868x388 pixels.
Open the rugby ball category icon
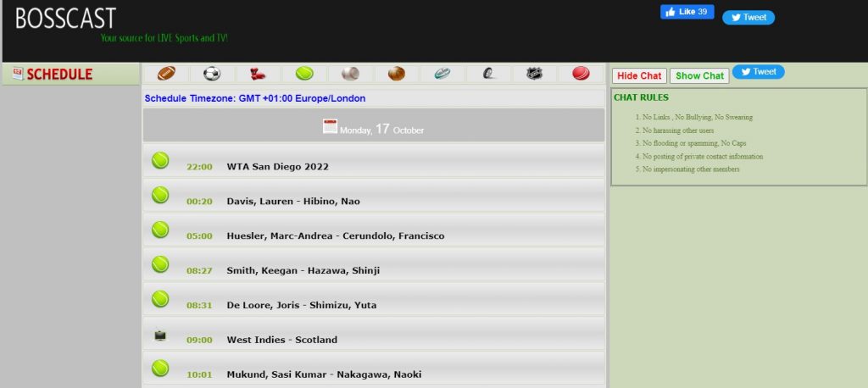(442, 74)
